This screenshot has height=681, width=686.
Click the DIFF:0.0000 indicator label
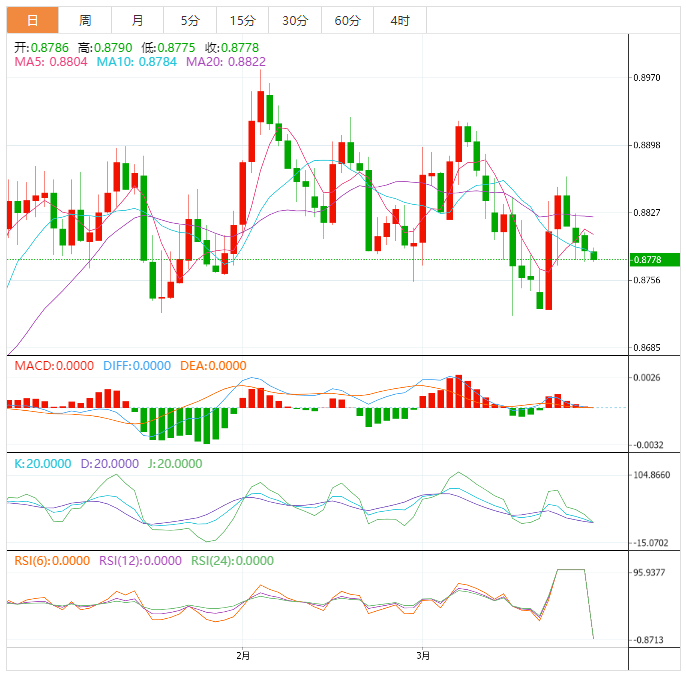pos(137,366)
